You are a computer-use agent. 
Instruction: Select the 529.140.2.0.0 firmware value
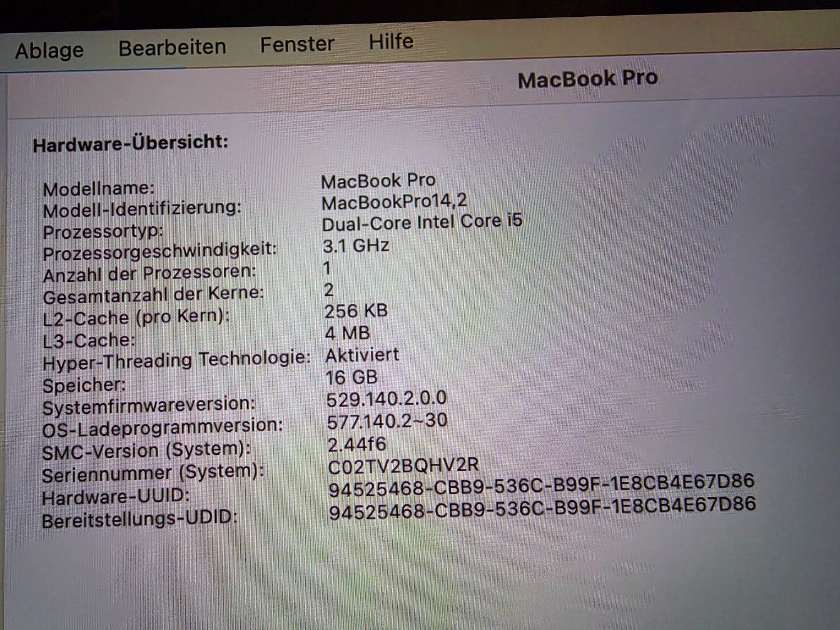[x=387, y=399]
